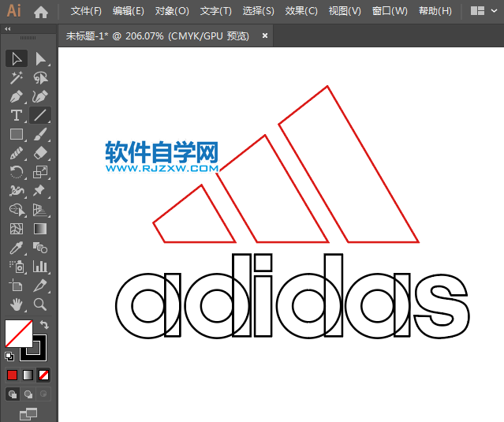Select the Pencil/Shaper tool
Viewport: 504px width, 422px height.
(x=17, y=153)
